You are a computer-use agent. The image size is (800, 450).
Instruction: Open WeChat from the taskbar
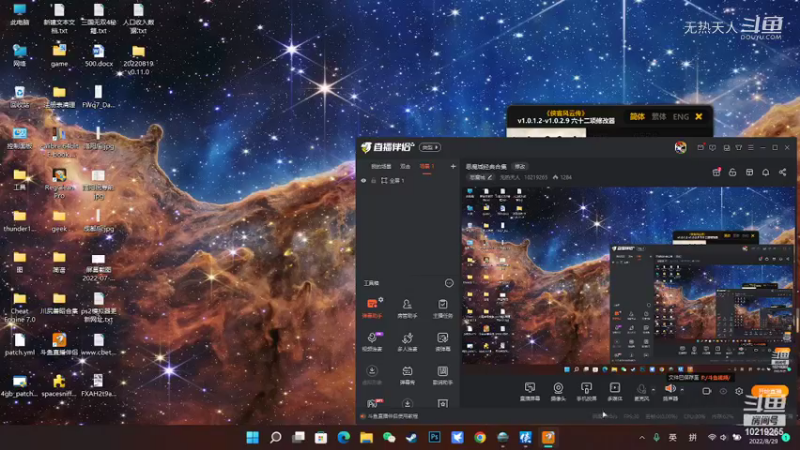pos(389,437)
